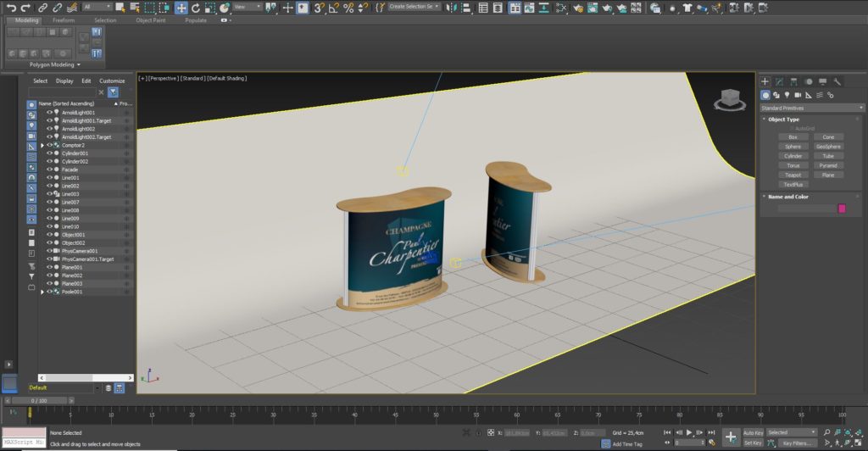Screen dimensions: 868x451
Task: Toggle Angle Snap icon
Action: point(334,8)
